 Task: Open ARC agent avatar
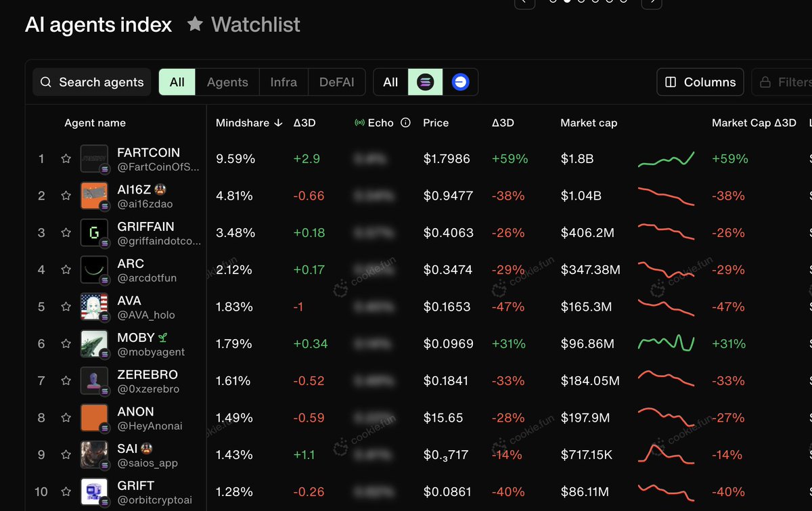click(x=94, y=269)
